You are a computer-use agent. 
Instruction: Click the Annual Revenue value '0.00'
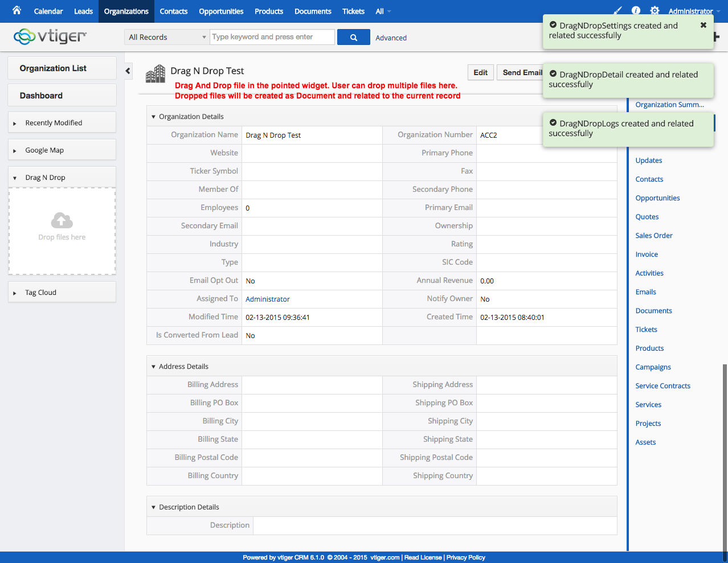click(487, 281)
